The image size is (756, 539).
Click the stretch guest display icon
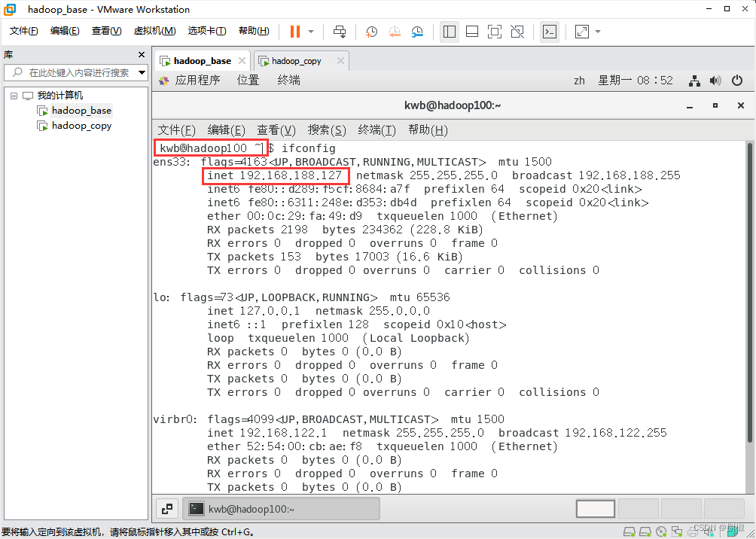[582, 32]
